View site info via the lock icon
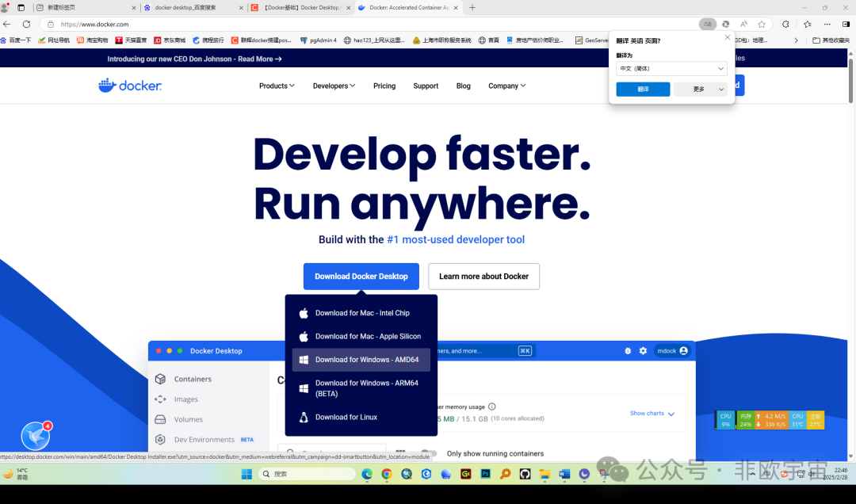 (51, 24)
